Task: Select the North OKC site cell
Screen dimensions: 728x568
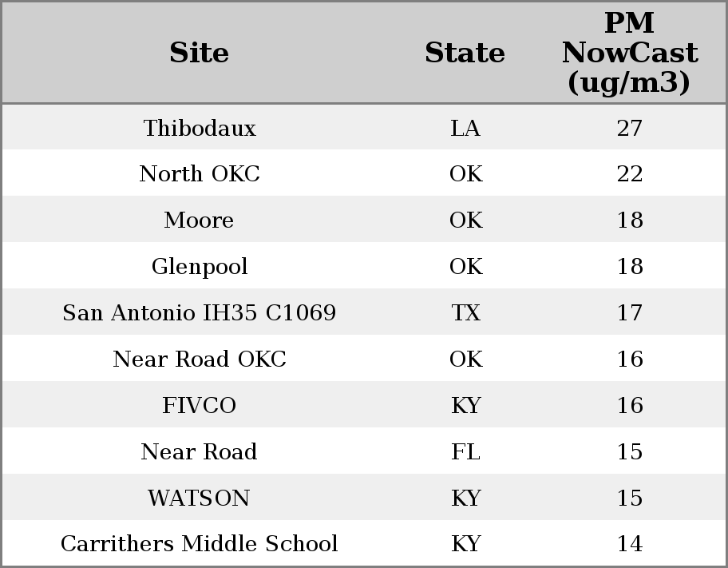Action: [200, 174]
